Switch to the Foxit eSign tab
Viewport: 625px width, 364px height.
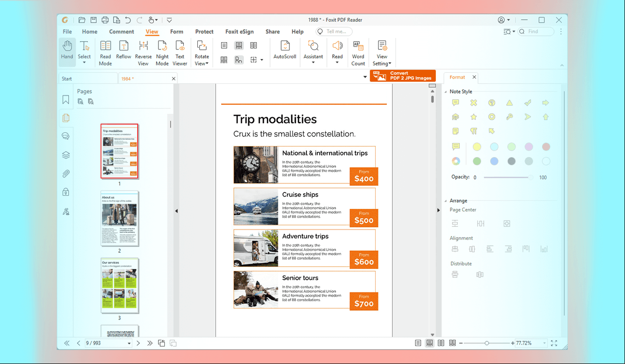tap(240, 32)
